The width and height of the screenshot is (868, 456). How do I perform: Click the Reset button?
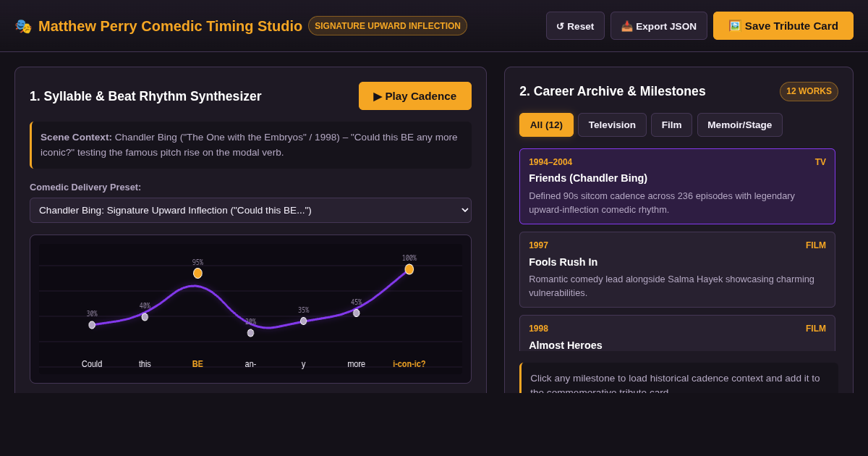coord(575,26)
